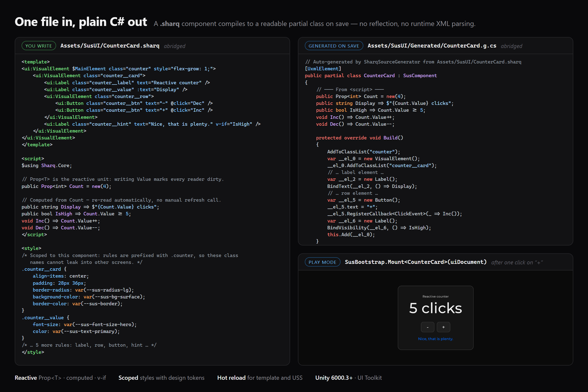Click the 'border-radius: var(--sus-radius-lg);' line
Viewport: 588px width, 392px height.
(x=83, y=290)
